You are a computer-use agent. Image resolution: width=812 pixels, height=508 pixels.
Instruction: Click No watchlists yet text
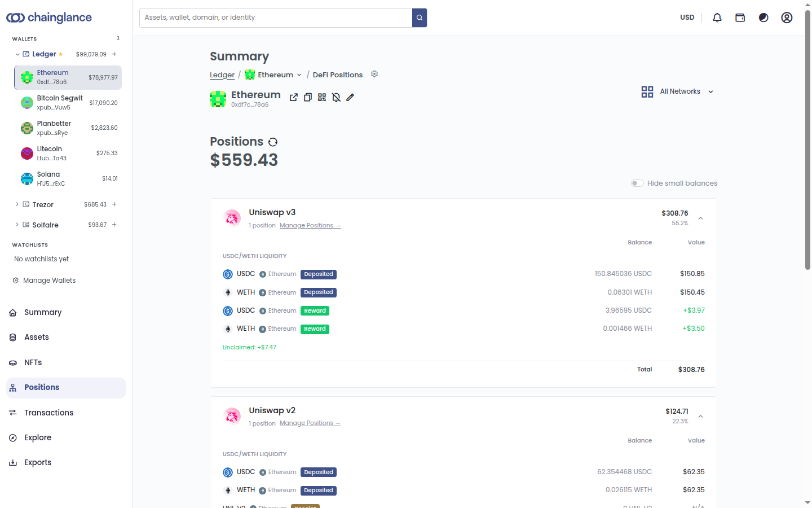[x=42, y=259]
